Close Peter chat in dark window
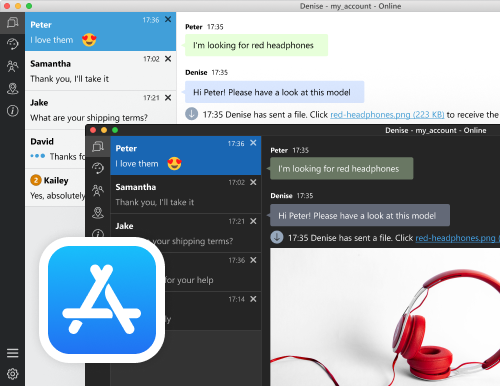Image resolution: width=500 pixels, height=386 pixels. pos(253,143)
